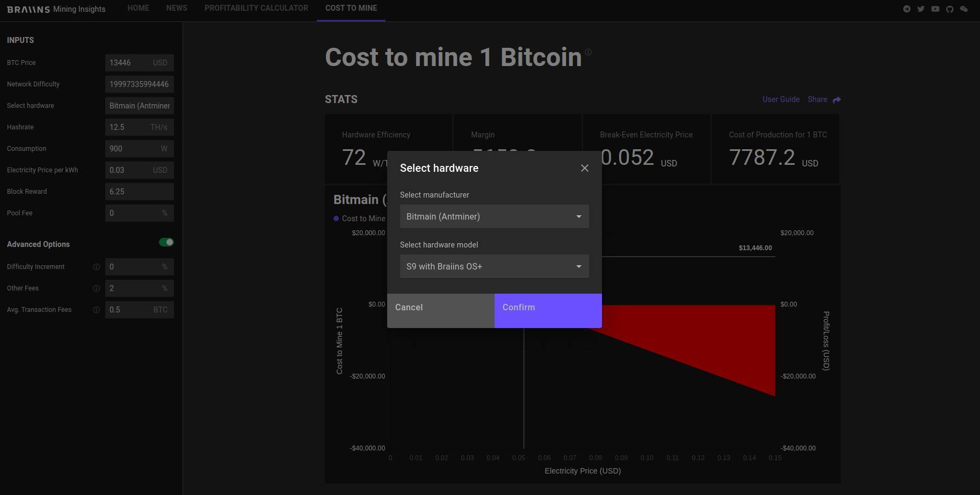Viewport: 980px width, 495px height.
Task: Open the Telegram social icon
Action: pyautogui.click(x=907, y=9)
